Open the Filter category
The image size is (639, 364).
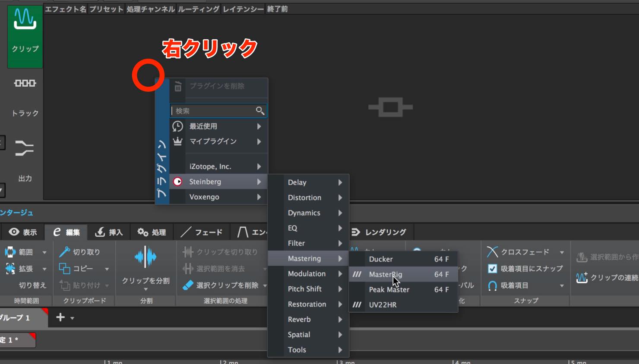(x=308, y=243)
